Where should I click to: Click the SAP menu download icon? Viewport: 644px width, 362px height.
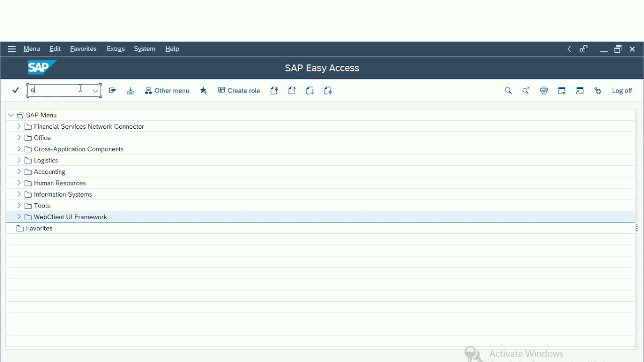point(131,90)
